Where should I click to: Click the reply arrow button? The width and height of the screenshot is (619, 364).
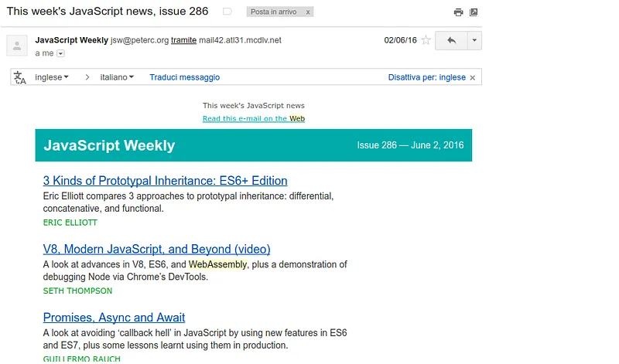[451, 40]
